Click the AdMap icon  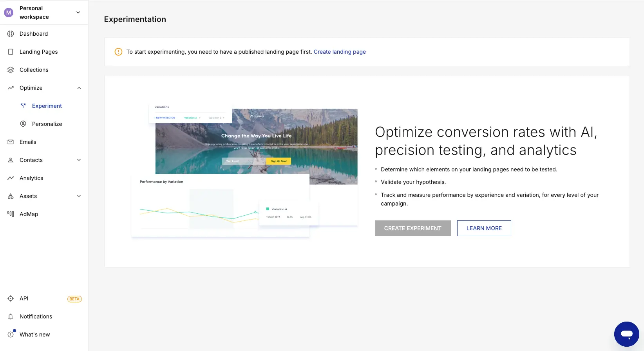11,214
